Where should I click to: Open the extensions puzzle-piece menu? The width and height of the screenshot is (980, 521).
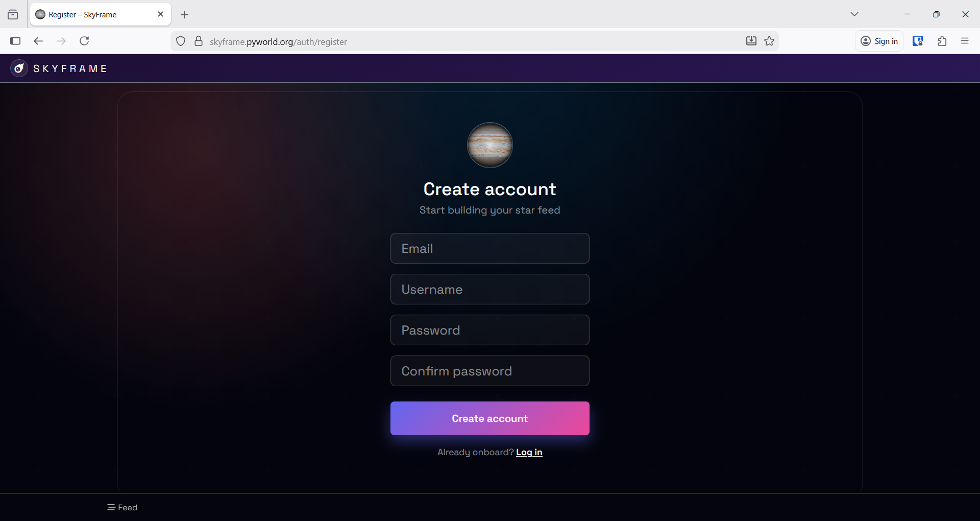942,41
